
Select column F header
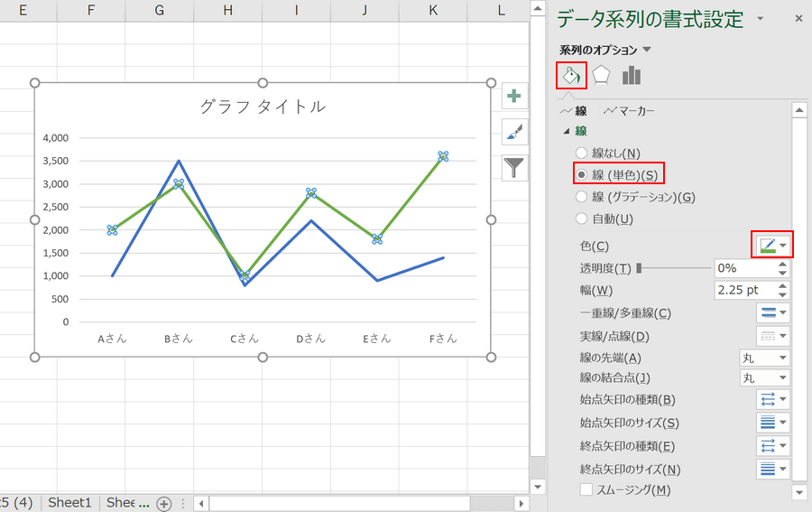click(x=91, y=10)
